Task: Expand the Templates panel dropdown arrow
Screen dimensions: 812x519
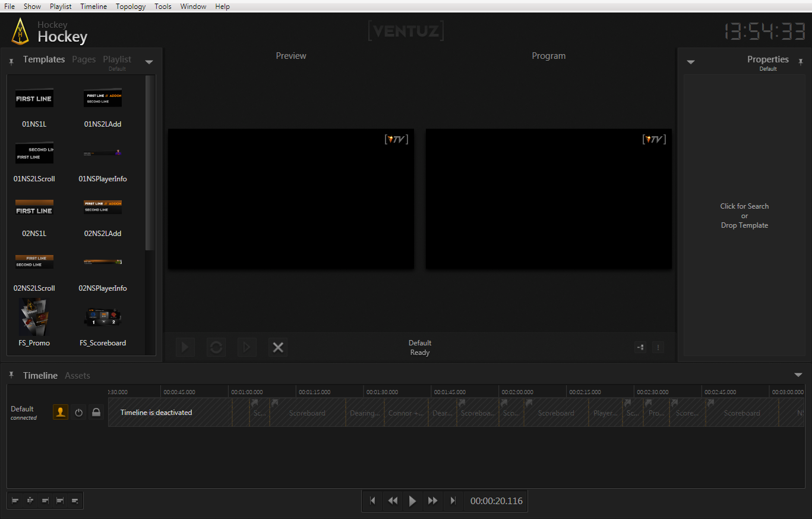Action: click(x=149, y=62)
